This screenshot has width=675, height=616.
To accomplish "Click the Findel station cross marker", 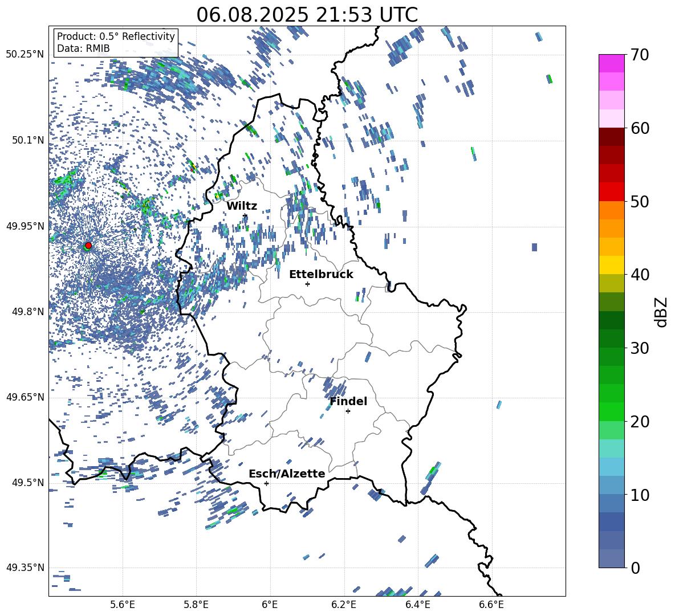I will click(348, 411).
